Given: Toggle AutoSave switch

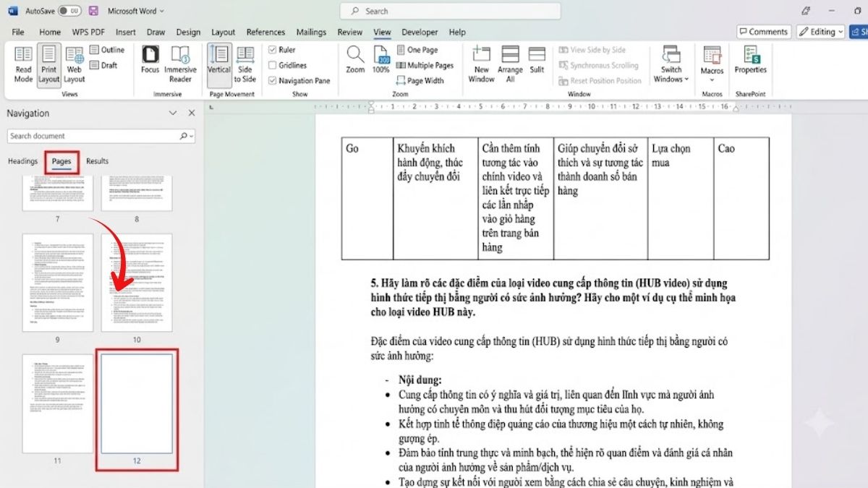Looking at the screenshot, I should (x=69, y=11).
